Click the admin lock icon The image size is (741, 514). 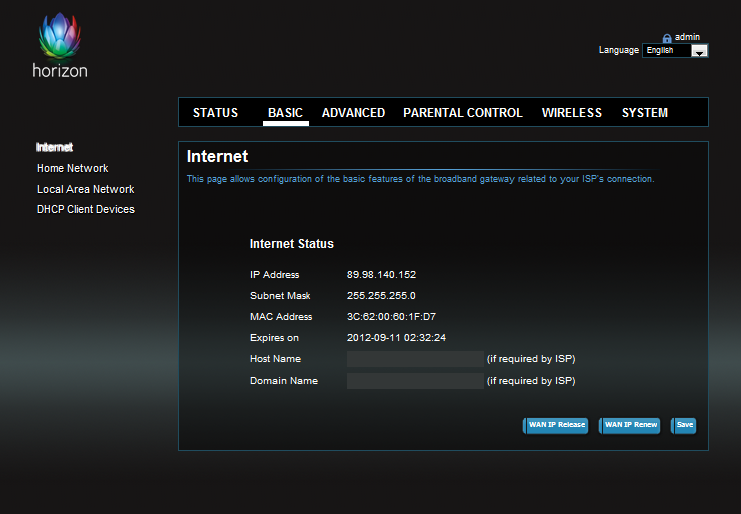(667, 38)
